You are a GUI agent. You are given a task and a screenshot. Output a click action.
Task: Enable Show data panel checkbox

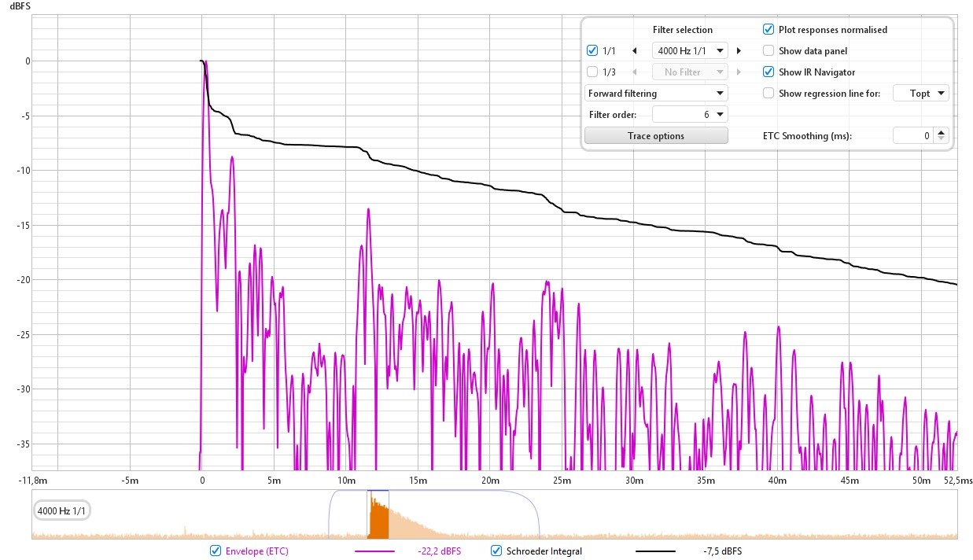(x=768, y=51)
